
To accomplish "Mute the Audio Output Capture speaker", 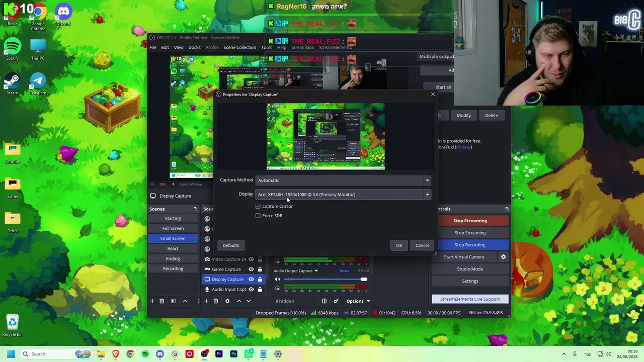I will point(277,279).
